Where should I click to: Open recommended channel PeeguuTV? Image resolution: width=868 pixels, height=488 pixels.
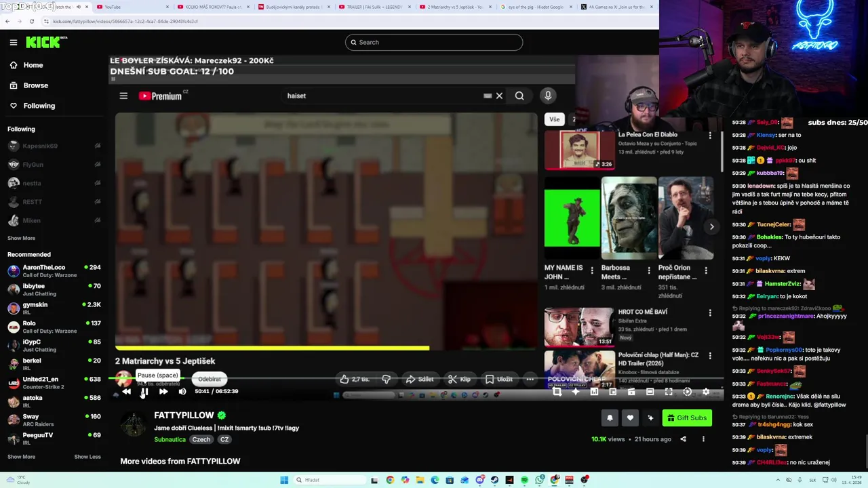pos(54,439)
